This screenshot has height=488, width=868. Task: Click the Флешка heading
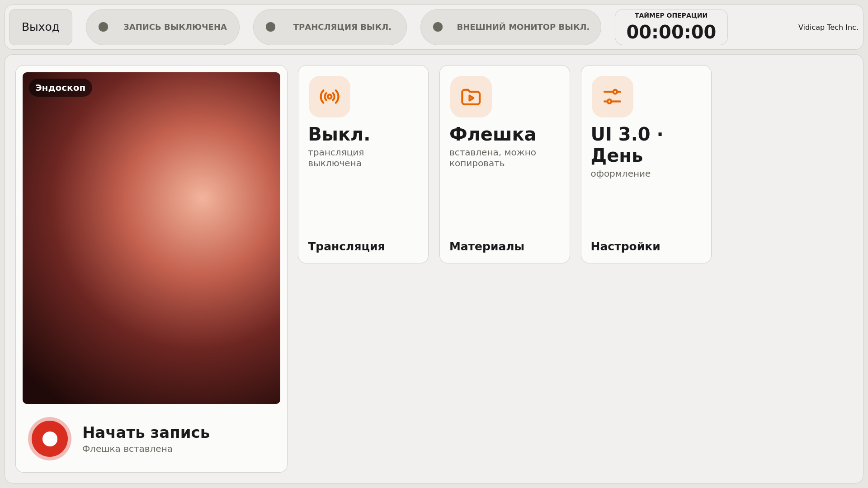(x=493, y=134)
